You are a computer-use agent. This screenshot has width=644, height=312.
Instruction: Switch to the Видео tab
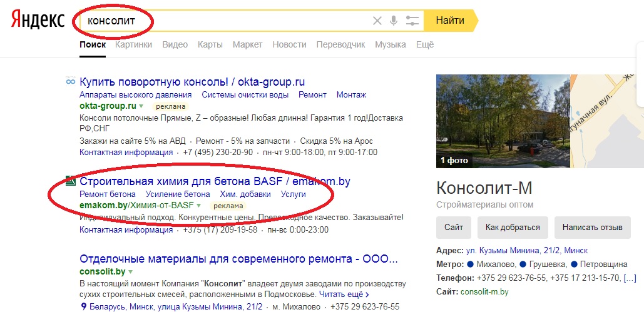click(175, 44)
